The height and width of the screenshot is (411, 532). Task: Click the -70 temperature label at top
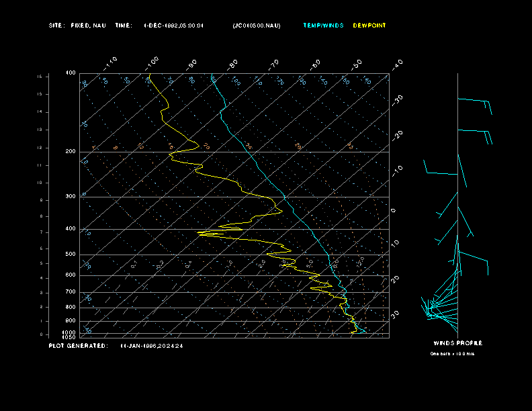[273, 64]
